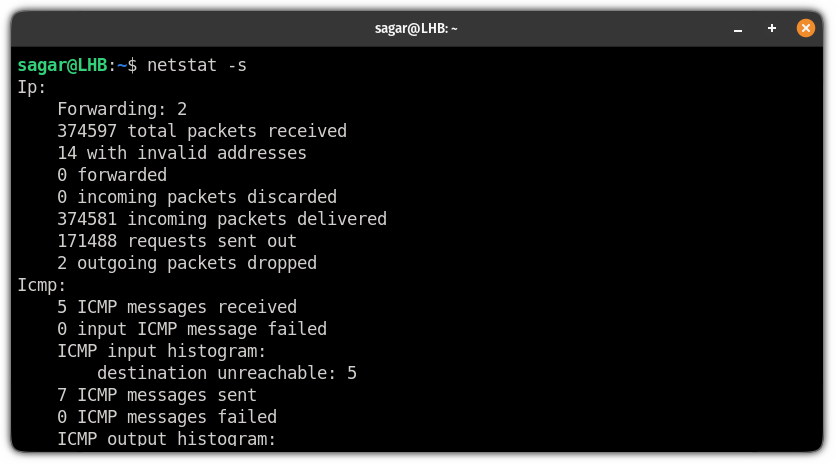Click destination unreachable: 5 line

tap(227, 373)
